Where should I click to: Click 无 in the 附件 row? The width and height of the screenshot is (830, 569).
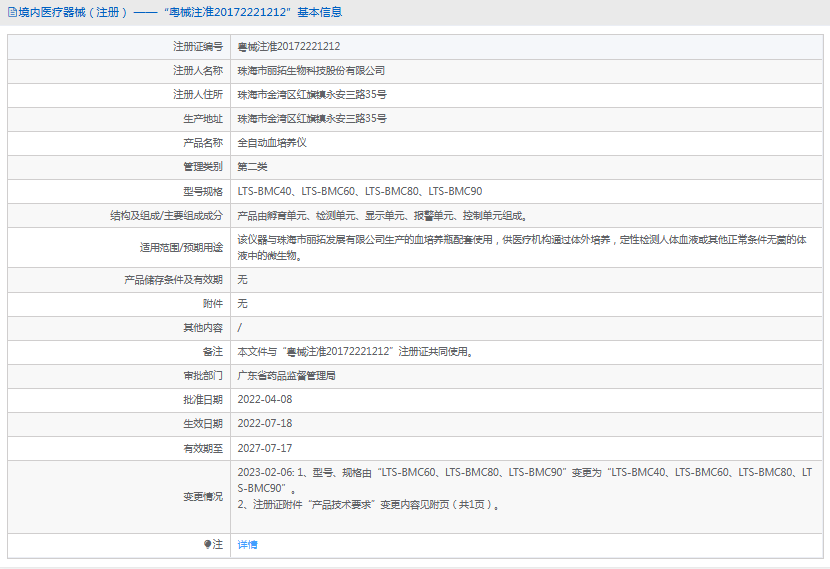(x=242, y=304)
